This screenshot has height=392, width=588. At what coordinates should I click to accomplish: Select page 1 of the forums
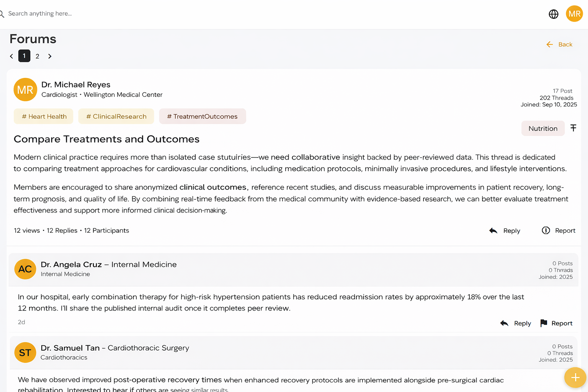click(x=24, y=56)
